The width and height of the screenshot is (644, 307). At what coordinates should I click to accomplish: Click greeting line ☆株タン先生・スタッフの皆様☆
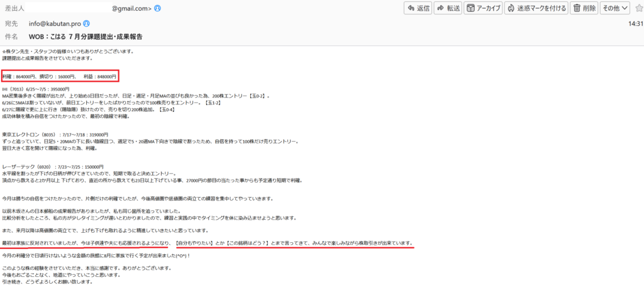click(68, 52)
